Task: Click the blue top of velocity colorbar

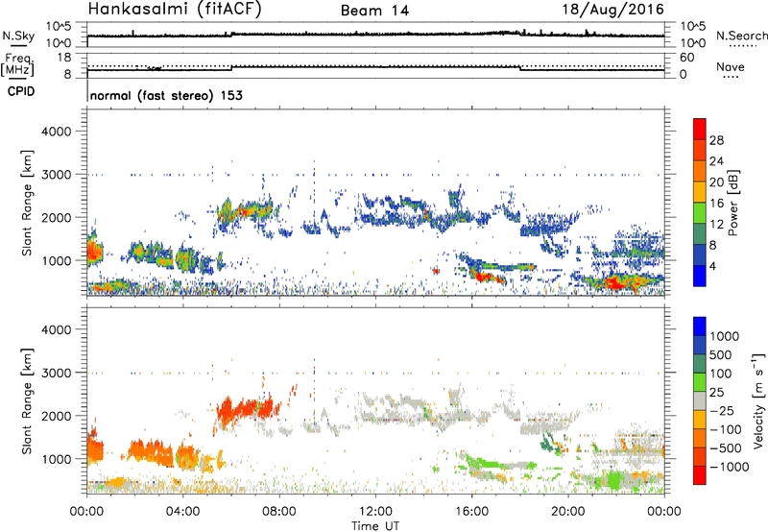Action: 700,326
